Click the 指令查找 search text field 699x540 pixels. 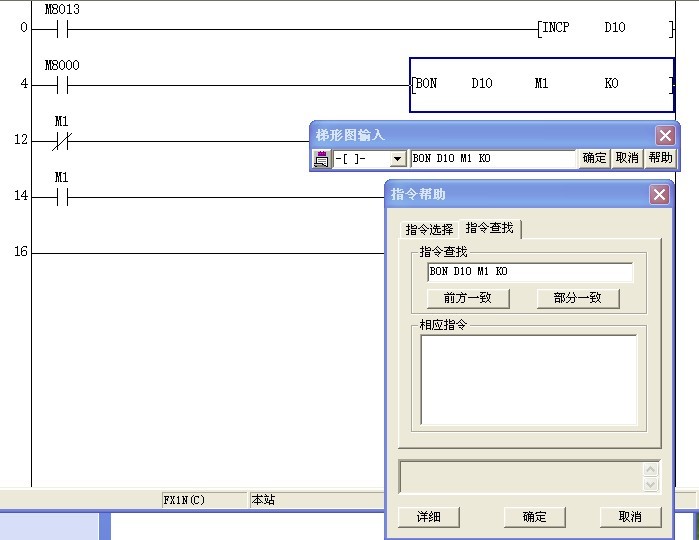point(530,272)
